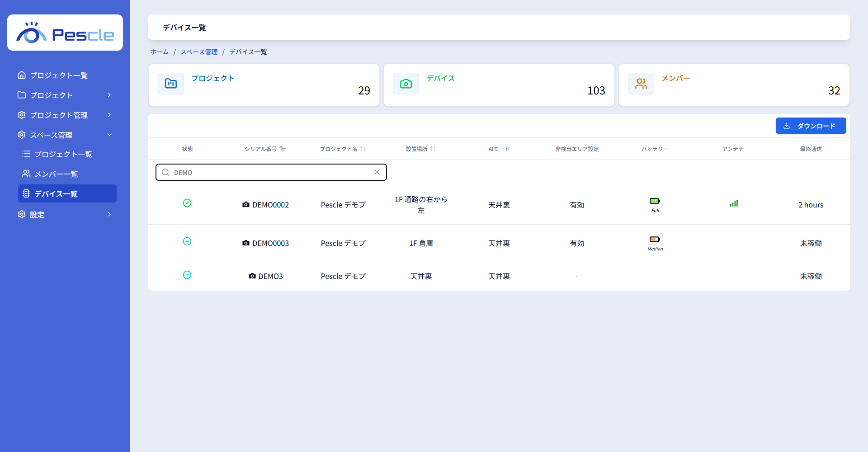
Task: Sort by シリアル番号 column icon
Action: coord(283,149)
